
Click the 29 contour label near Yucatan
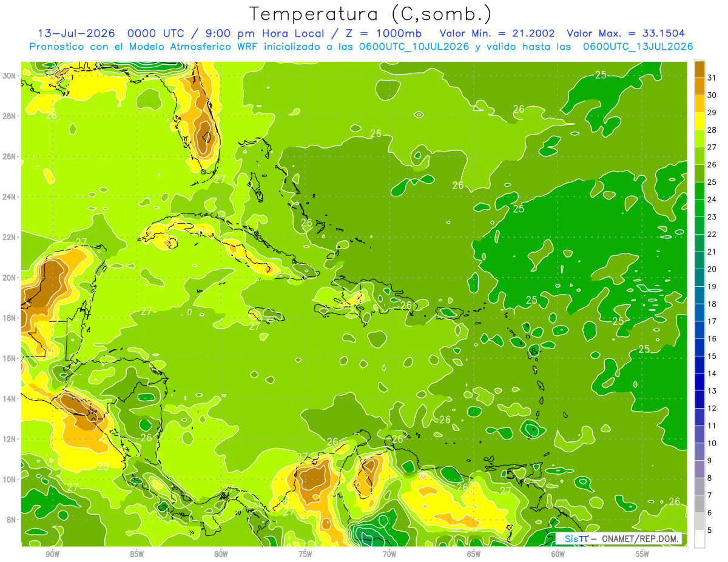(47, 352)
